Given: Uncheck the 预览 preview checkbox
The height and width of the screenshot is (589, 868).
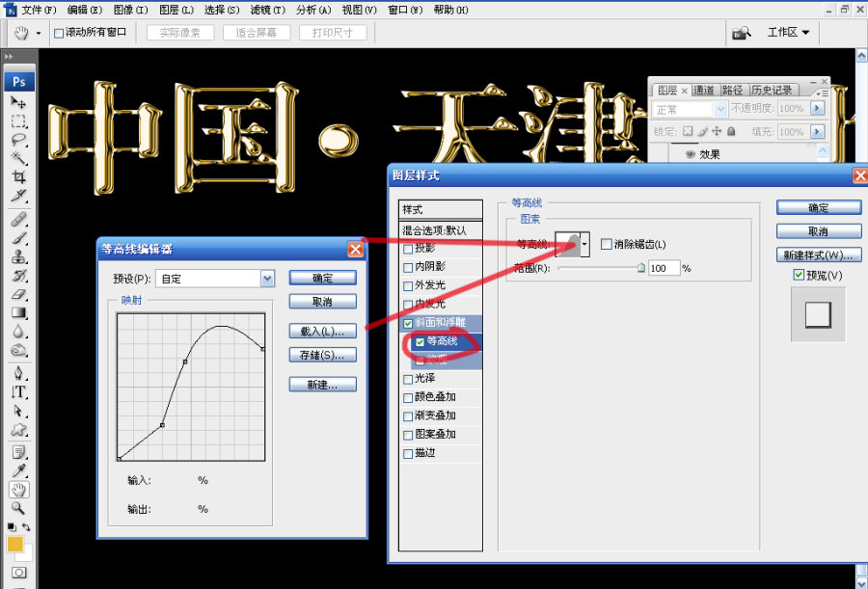Looking at the screenshot, I should point(798,276).
